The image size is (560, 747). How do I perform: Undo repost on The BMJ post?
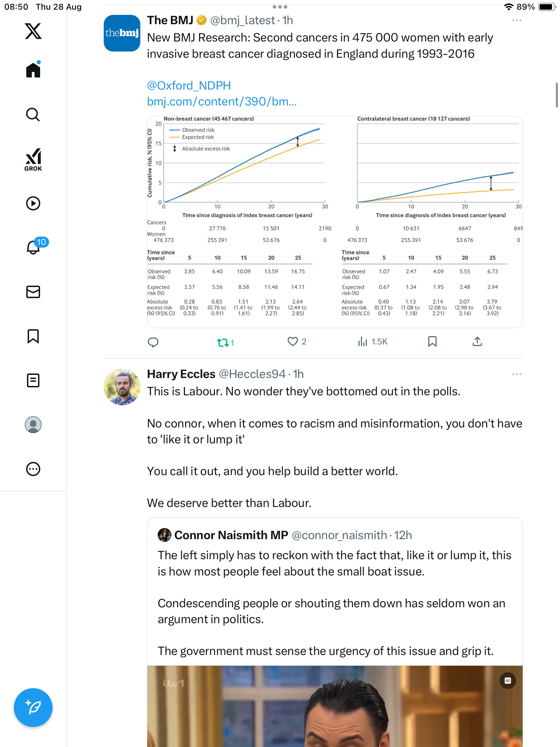click(223, 342)
